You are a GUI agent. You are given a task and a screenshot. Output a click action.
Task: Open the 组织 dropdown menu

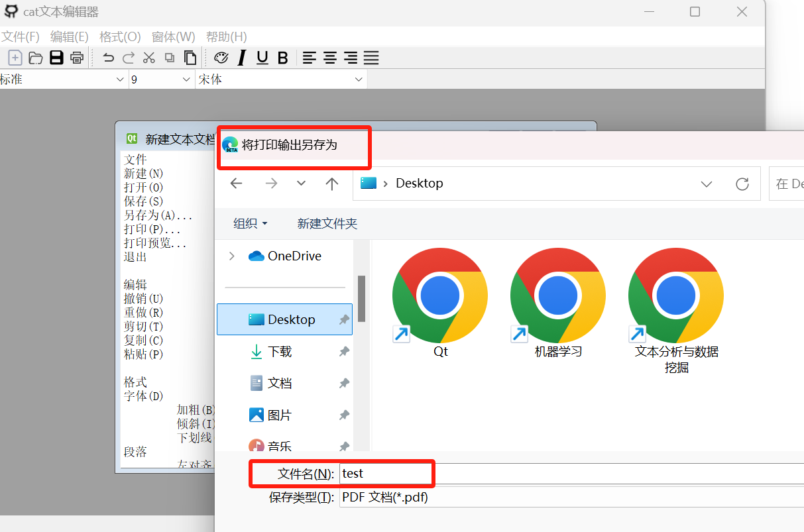tap(251, 224)
